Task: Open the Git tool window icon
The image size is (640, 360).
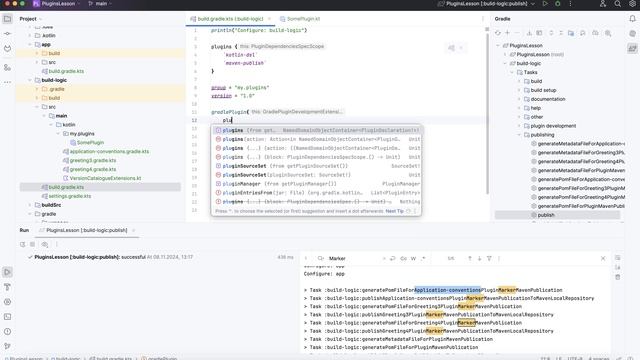Action: click(x=7, y=346)
